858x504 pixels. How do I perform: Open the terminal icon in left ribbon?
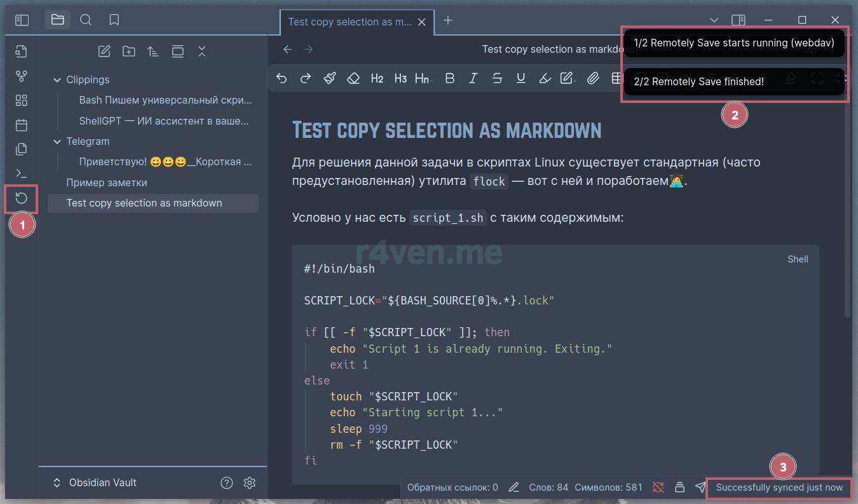[x=22, y=174]
